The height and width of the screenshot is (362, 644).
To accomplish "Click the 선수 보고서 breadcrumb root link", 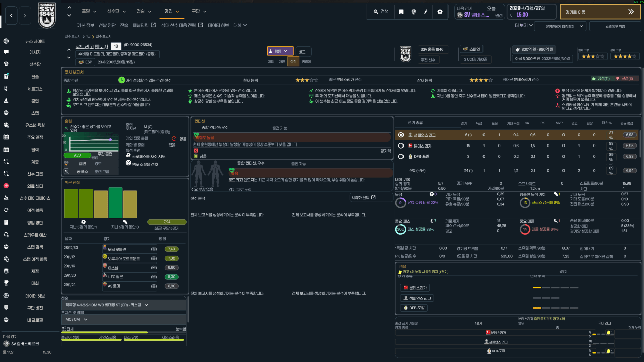I will click(73, 36).
